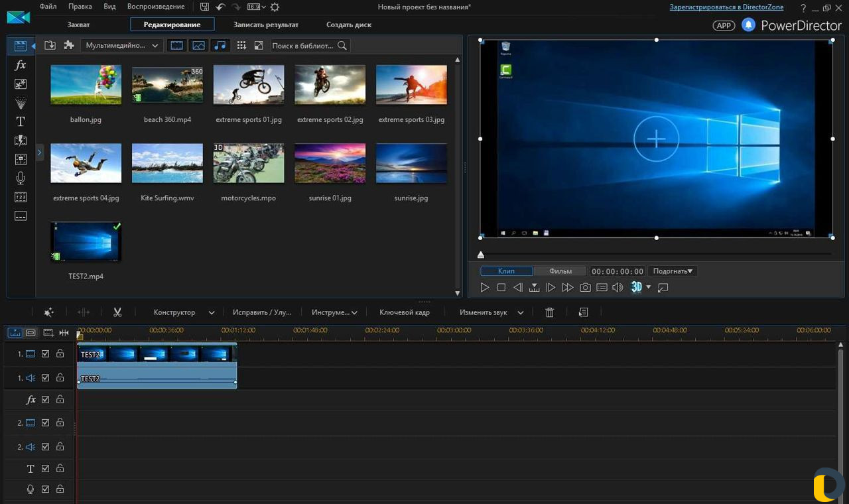Play the preview
849x504 pixels.
point(485,287)
